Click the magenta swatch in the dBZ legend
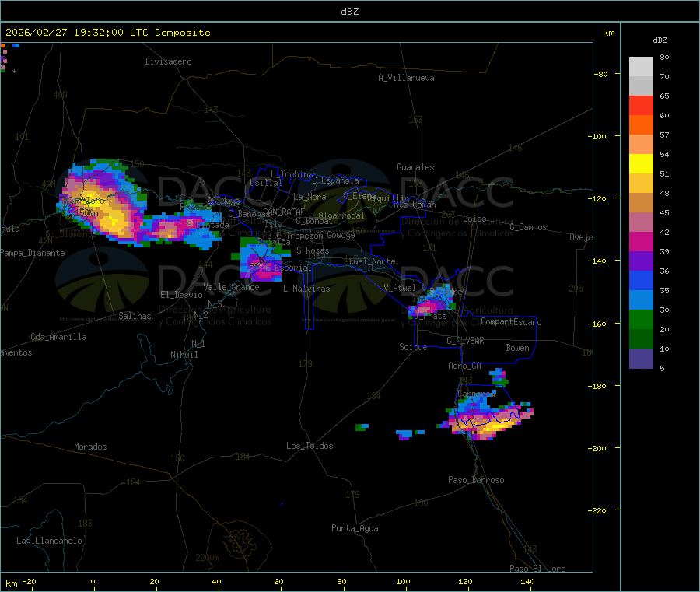 641,241
